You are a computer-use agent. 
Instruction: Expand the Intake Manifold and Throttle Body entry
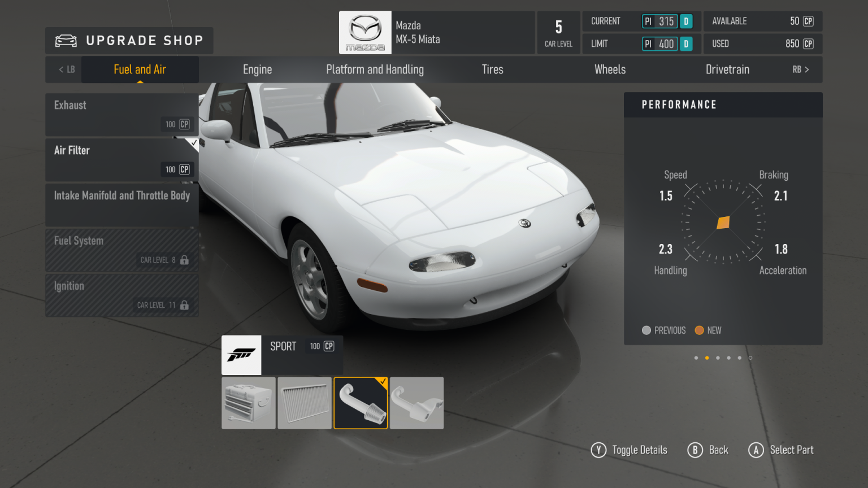pos(121,195)
